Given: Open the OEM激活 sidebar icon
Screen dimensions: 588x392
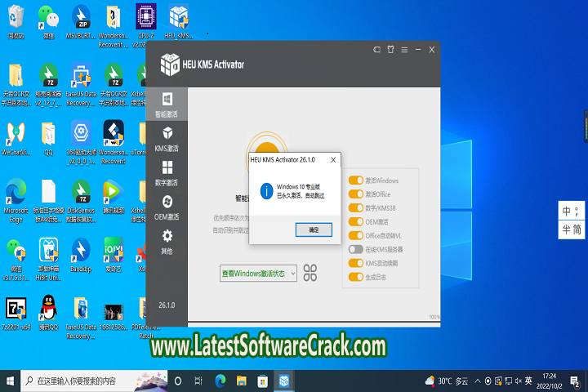Looking at the screenshot, I should (167, 207).
